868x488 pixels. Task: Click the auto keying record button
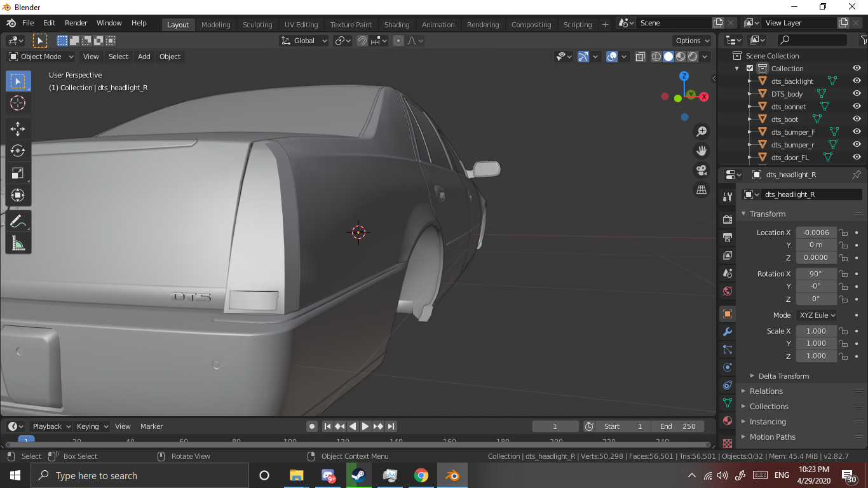point(311,426)
